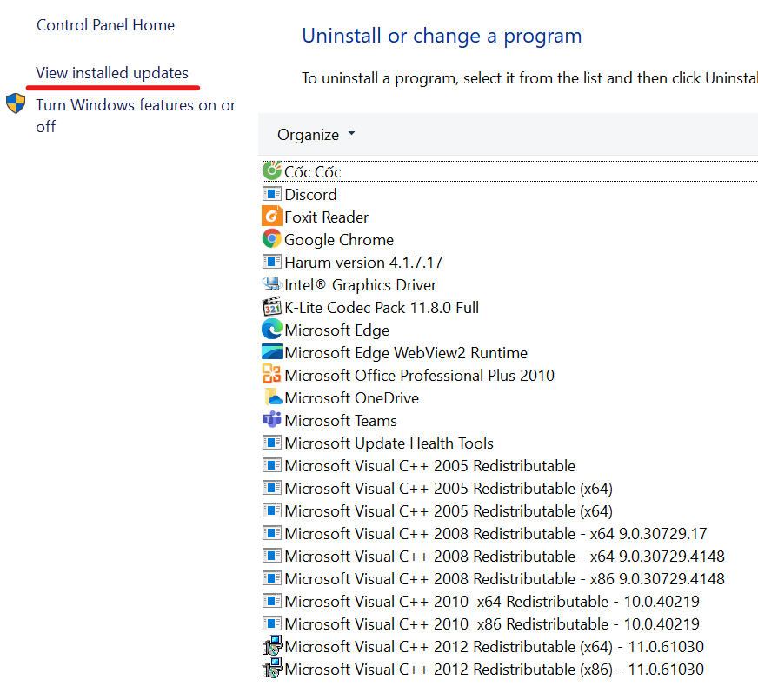Click the Windows features shield icon
This screenshot has width=758, height=700.
click(x=16, y=103)
